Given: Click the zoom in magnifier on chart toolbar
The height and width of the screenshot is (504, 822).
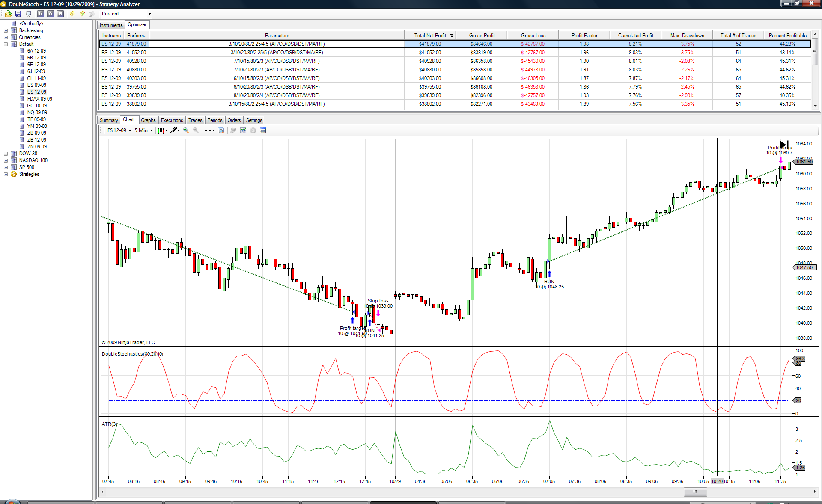Looking at the screenshot, I should pyautogui.click(x=186, y=130).
